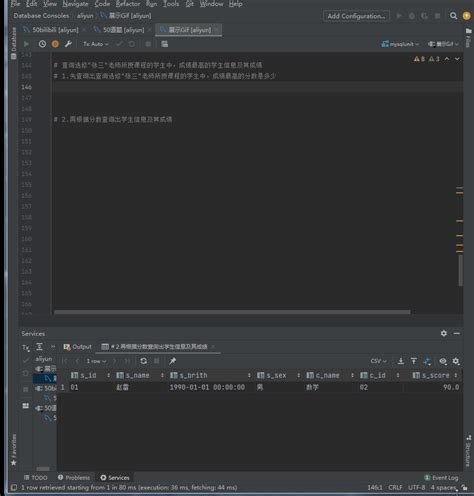
Task: Sort by the s_score column header
Action: (435, 375)
